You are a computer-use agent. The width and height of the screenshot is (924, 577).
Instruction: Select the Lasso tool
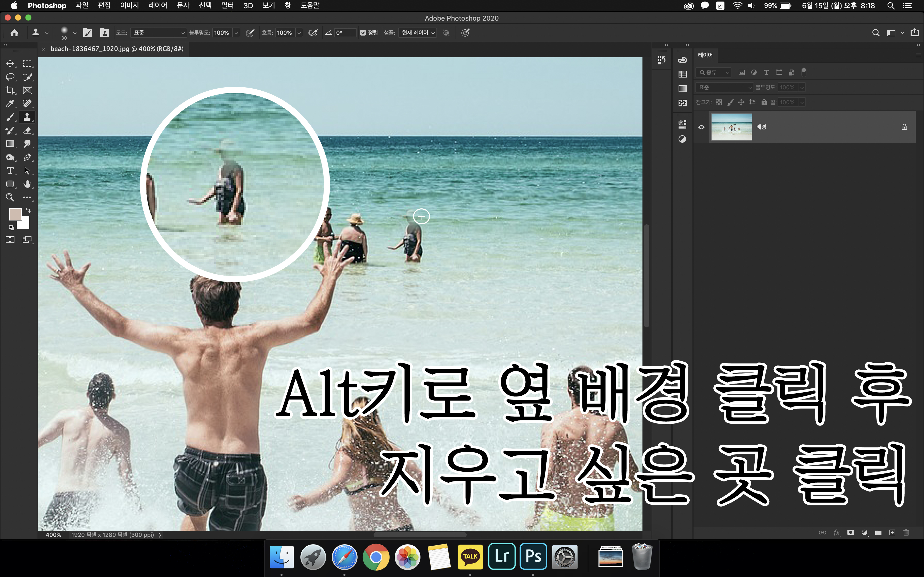10,77
